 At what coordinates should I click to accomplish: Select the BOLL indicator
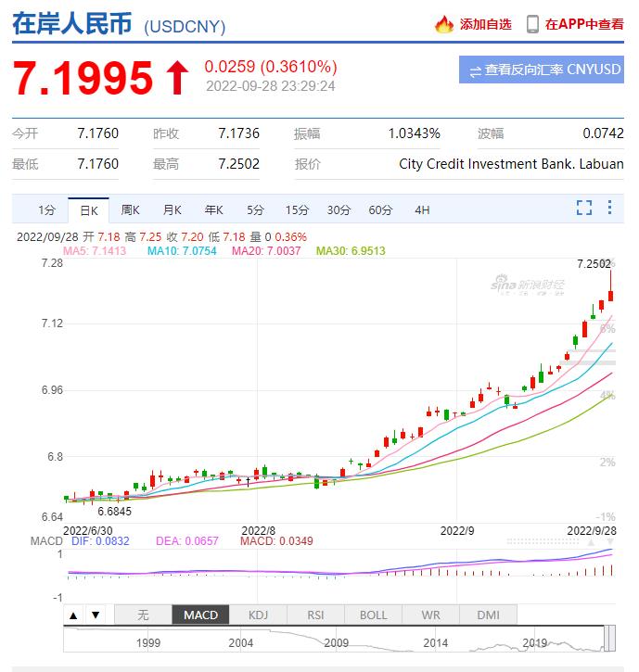373,615
